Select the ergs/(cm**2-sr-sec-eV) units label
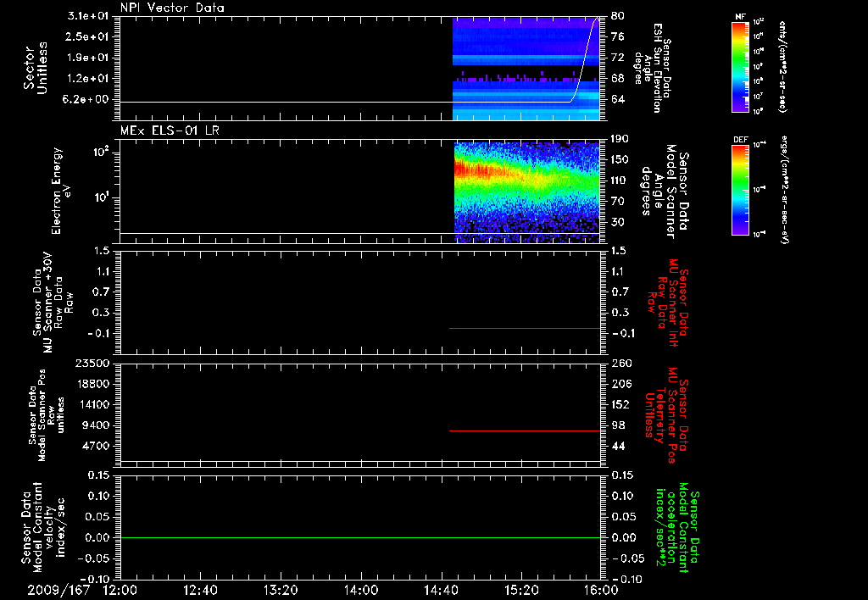 click(x=785, y=189)
